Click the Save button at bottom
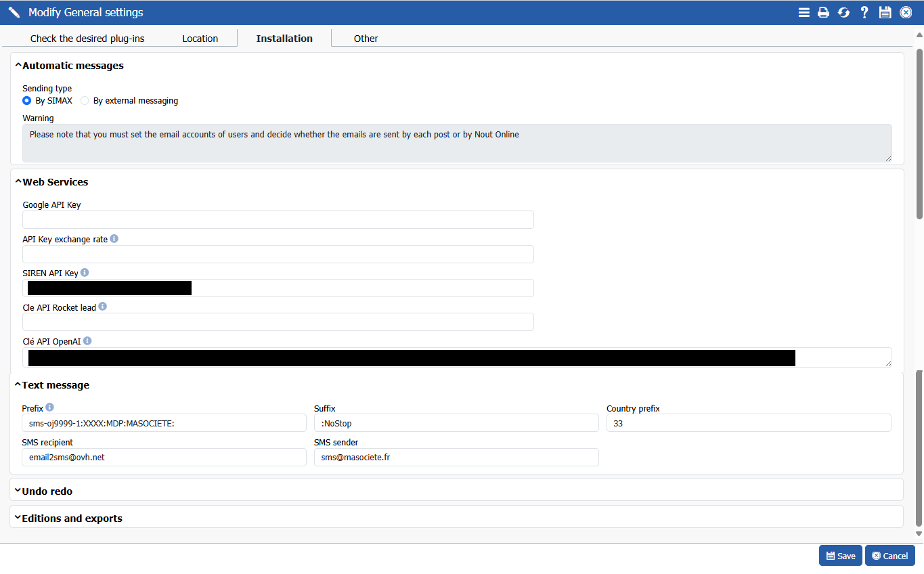 840,556
